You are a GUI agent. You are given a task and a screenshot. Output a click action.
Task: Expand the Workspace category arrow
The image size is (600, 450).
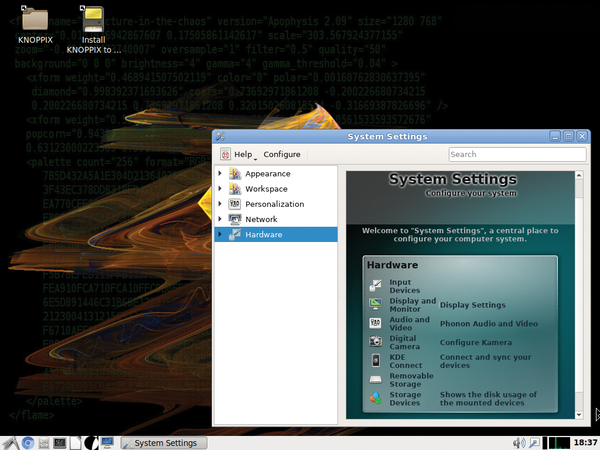[x=220, y=189]
